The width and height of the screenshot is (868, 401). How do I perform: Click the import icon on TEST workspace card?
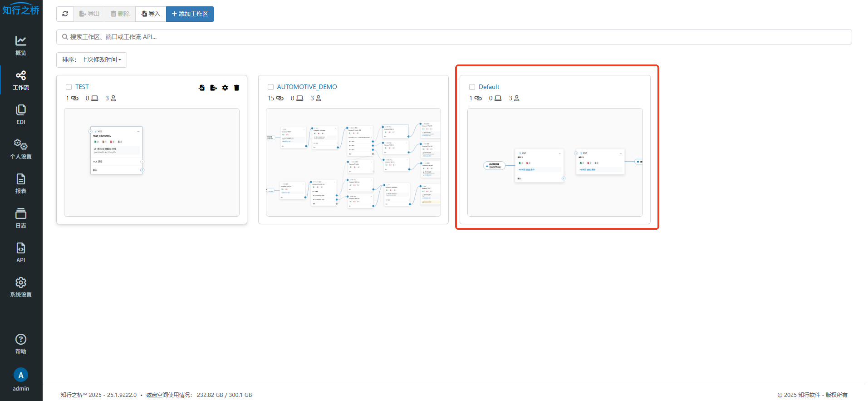click(x=202, y=88)
